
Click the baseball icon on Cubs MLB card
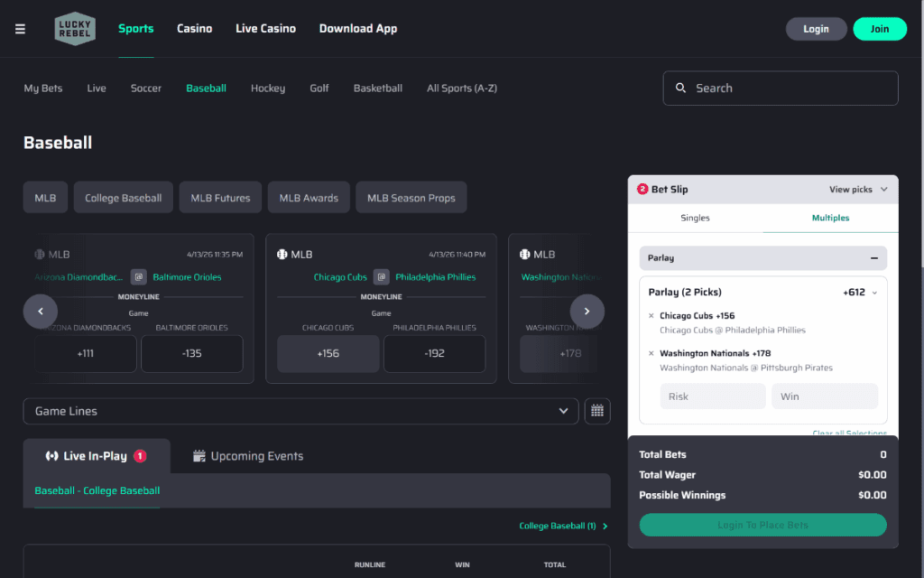point(282,254)
